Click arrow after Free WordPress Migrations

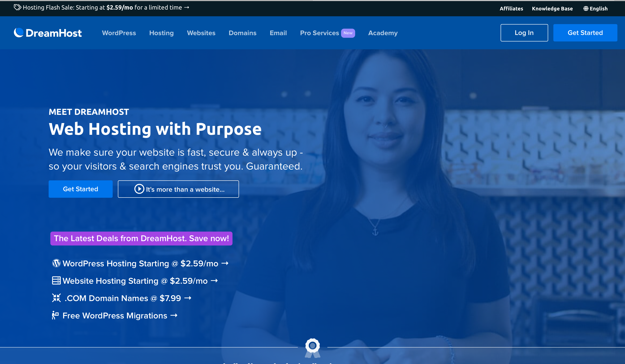pyautogui.click(x=174, y=315)
